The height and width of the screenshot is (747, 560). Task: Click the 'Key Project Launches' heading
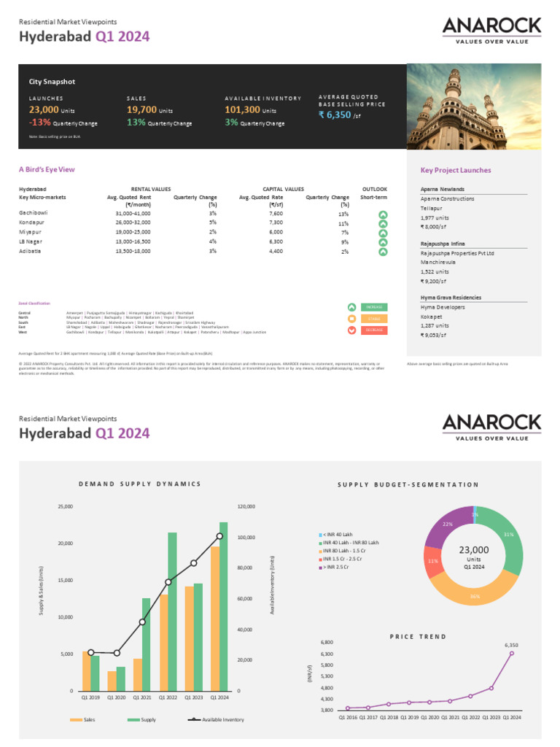coord(456,170)
